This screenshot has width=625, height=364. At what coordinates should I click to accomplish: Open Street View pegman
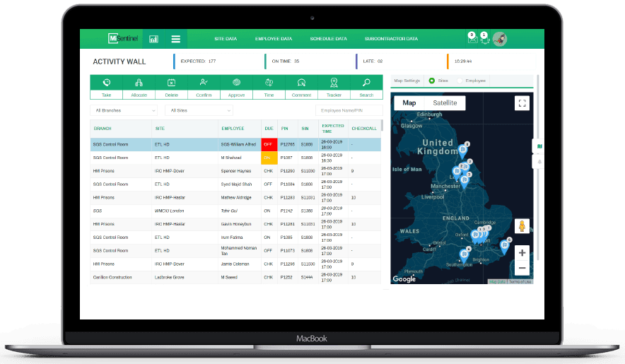522,226
